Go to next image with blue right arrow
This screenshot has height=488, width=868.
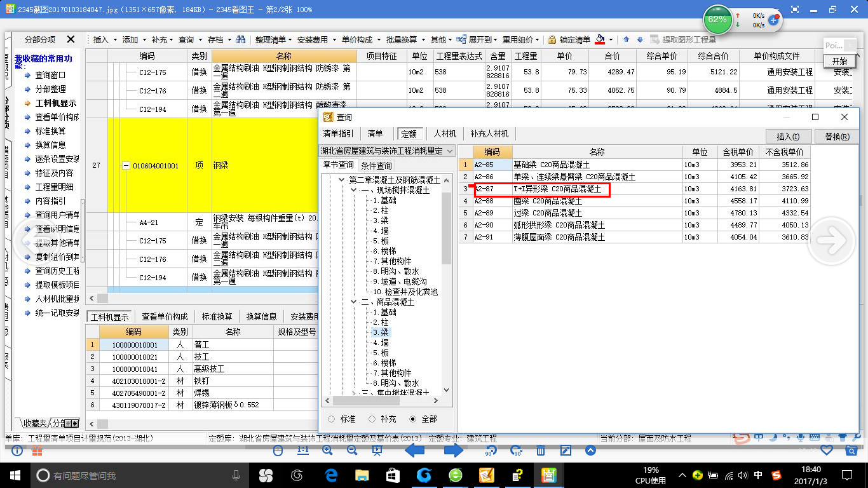click(454, 451)
